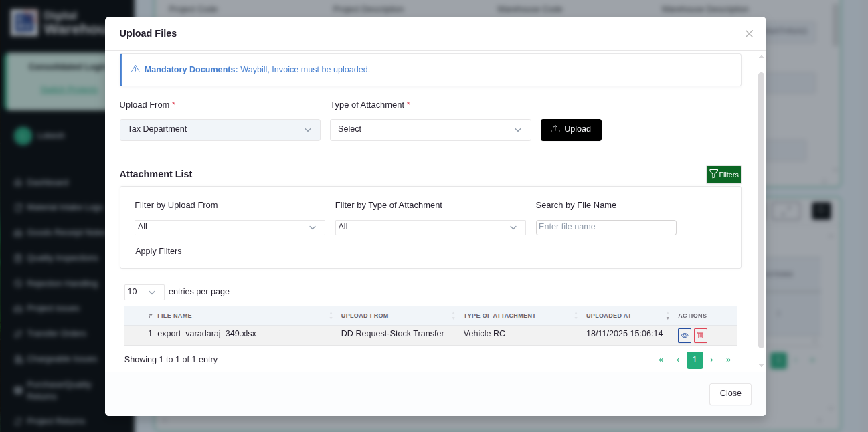This screenshot has height=432, width=868.
Task: Sort by the Type of Attachment column
Action: click(499, 316)
